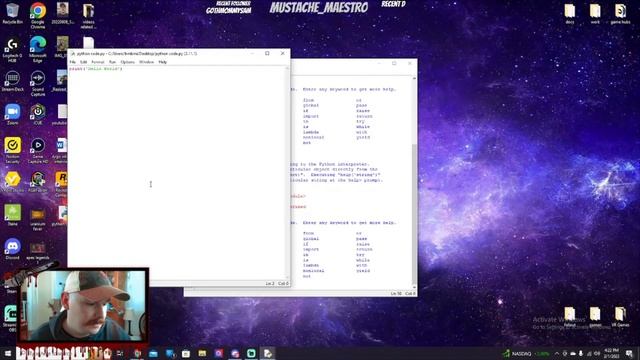This screenshot has width=640, height=360.
Task: Open the videos related desktop folder
Action: coord(88,16)
